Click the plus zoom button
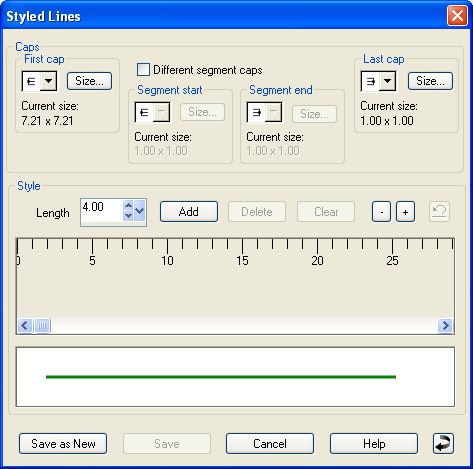Screen dimensions: 473x469 tap(405, 212)
